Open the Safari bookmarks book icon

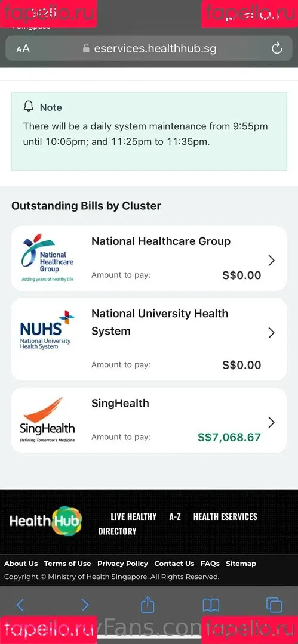(211, 605)
